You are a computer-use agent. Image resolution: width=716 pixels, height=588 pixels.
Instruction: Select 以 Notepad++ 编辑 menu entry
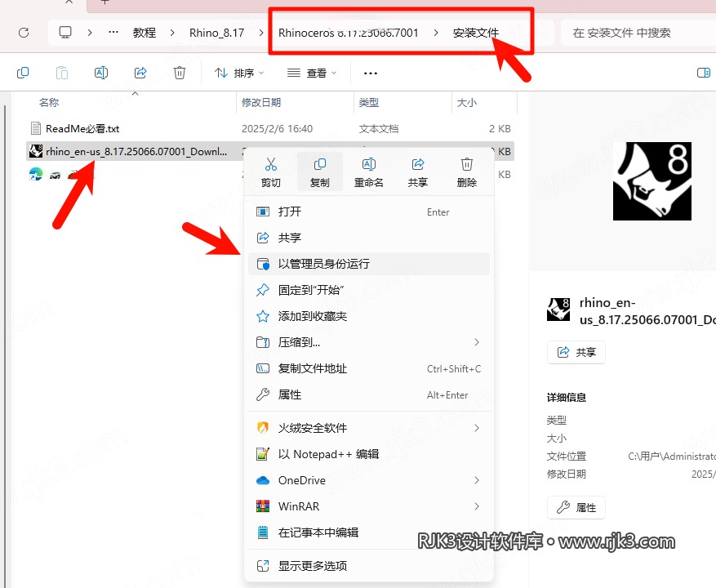369,454
